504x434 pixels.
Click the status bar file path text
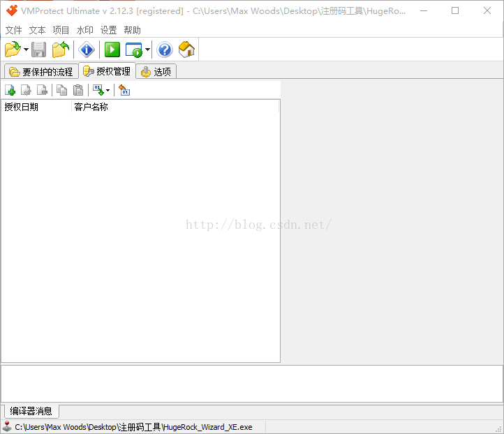pyautogui.click(x=133, y=427)
